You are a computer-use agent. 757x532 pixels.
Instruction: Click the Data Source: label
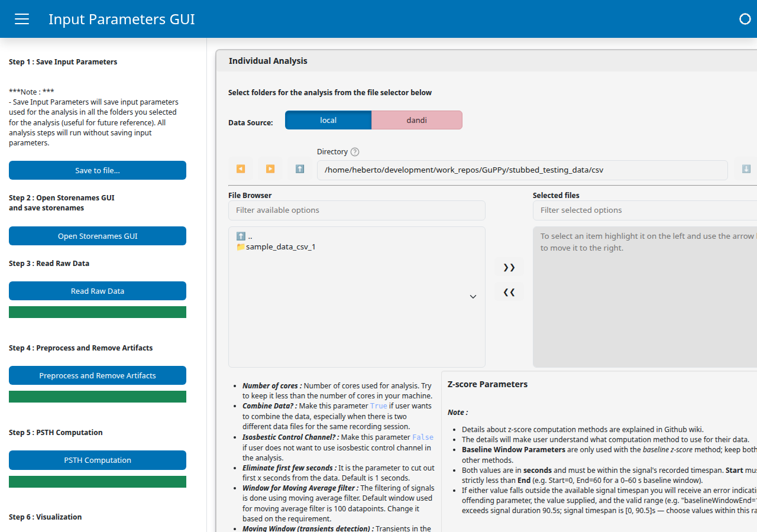[x=251, y=123]
